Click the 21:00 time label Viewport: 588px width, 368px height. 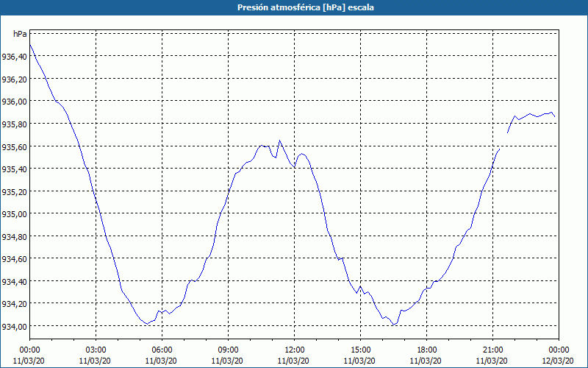[492, 350]
